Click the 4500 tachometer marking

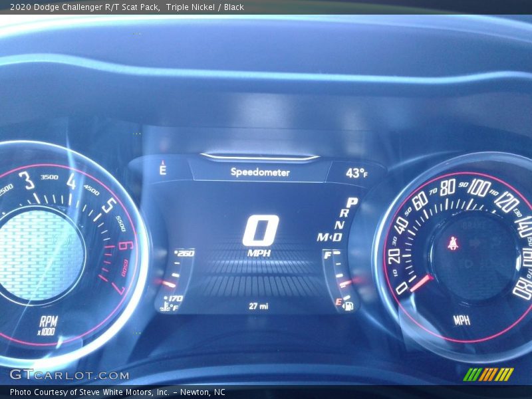[91, 190]
